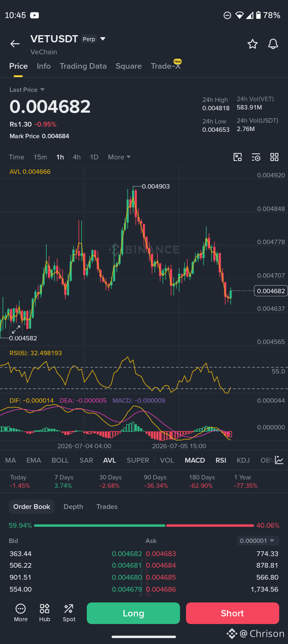
Task: Add VETUSDT to favorites with star icon
Action: [252, 44]
